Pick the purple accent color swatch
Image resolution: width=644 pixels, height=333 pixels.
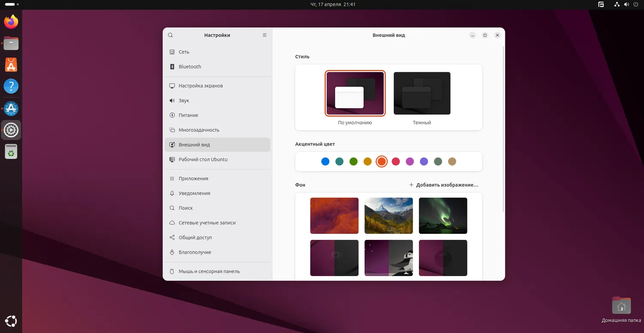424,162
